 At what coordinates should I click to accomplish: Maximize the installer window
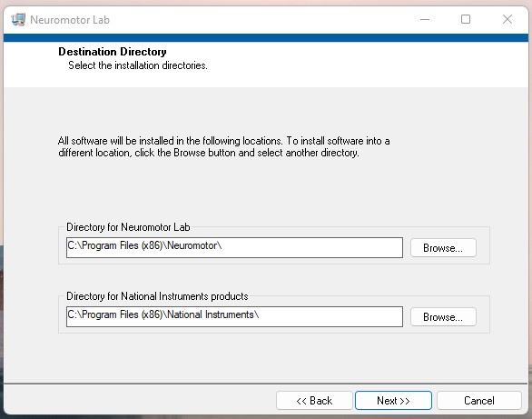pyautogui.click(x=466, y=19)
